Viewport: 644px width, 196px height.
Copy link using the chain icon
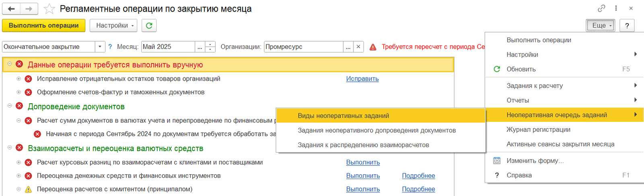pos(601,8)
